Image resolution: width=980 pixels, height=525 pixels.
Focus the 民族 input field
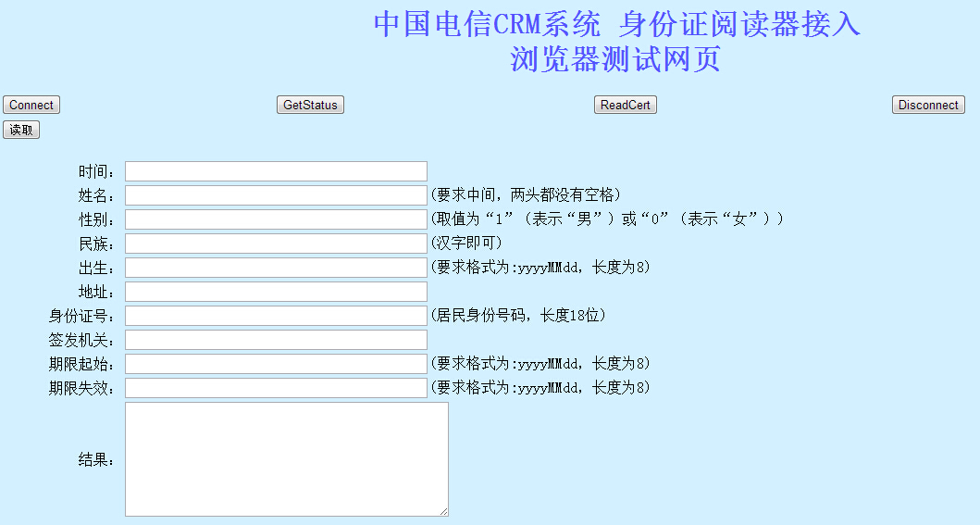click(x=277, y=244)
